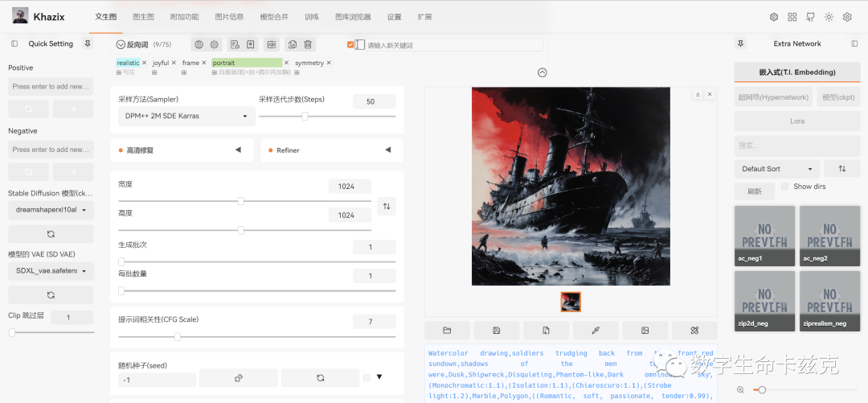Tick the checkbox next to seed extras arrow

pyautogui.click(x=366, y=377)
